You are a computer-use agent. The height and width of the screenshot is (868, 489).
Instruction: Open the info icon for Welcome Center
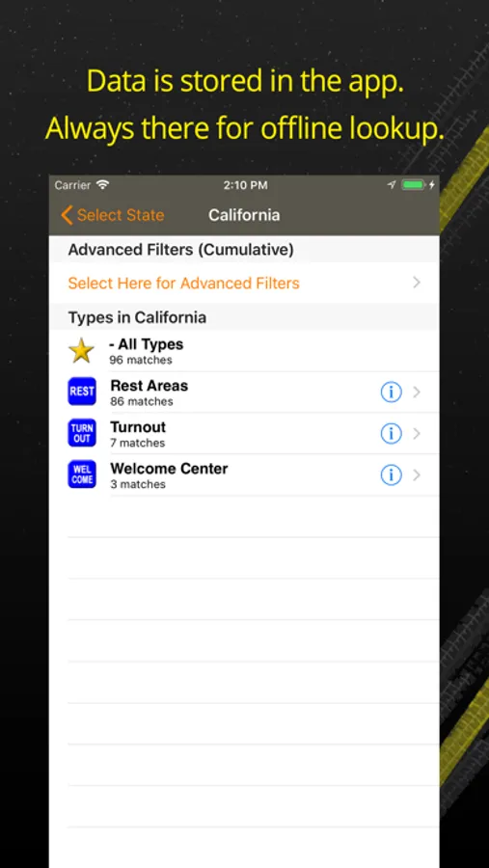pos(391,475)
